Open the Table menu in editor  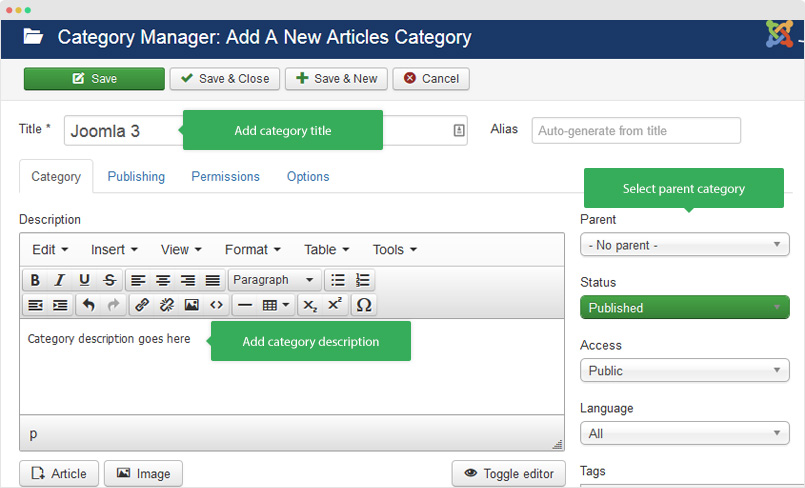[x=327, y=250]
